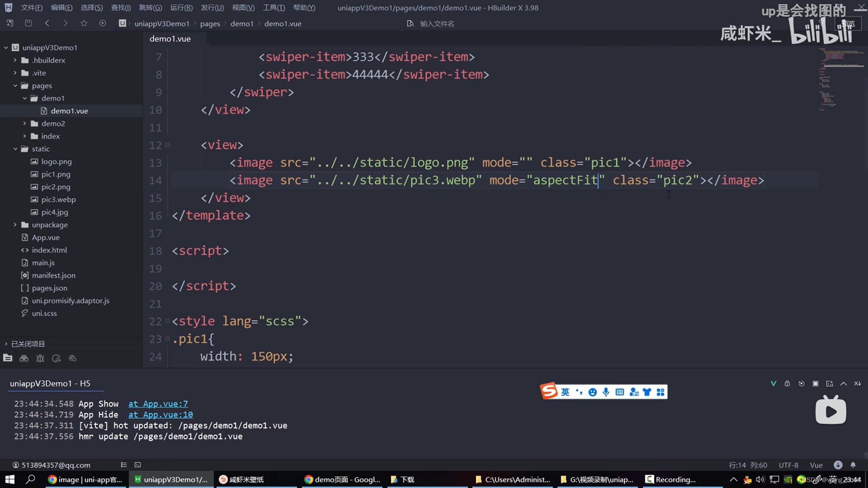
Task: Click the uniappV3Demo1 breadcrumb segment
Action: [162, 23]
